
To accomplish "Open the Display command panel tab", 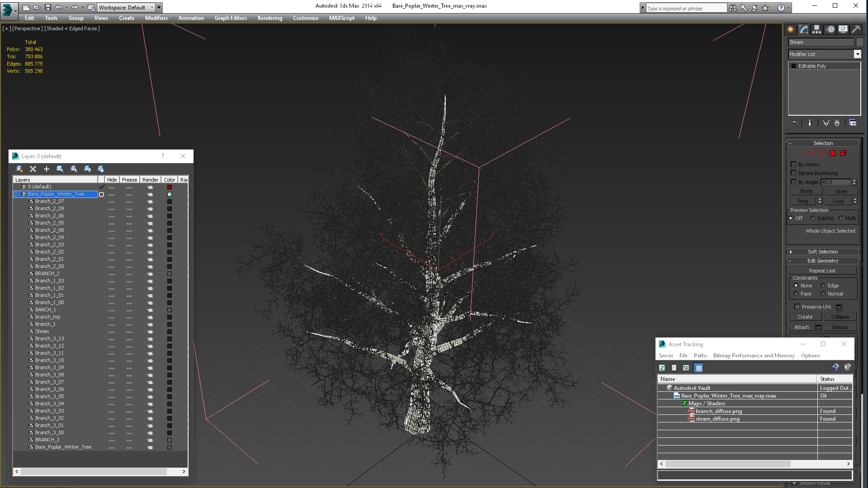I will tap(843, 29).
